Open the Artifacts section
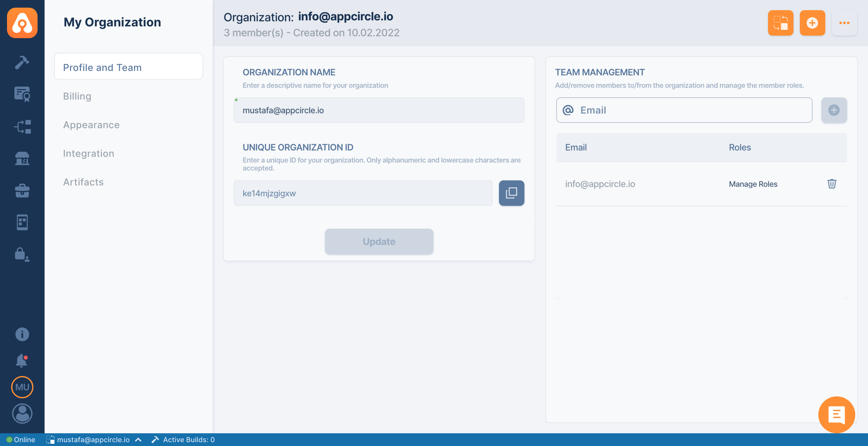Image resolution: width=868 pixels, height=446 pixels. pos(83,182)
